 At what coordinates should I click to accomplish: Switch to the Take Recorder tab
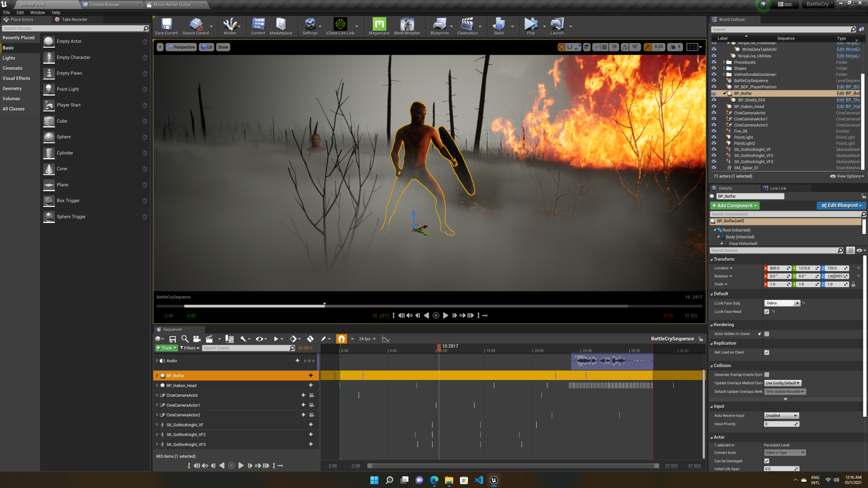coord(74,20)
